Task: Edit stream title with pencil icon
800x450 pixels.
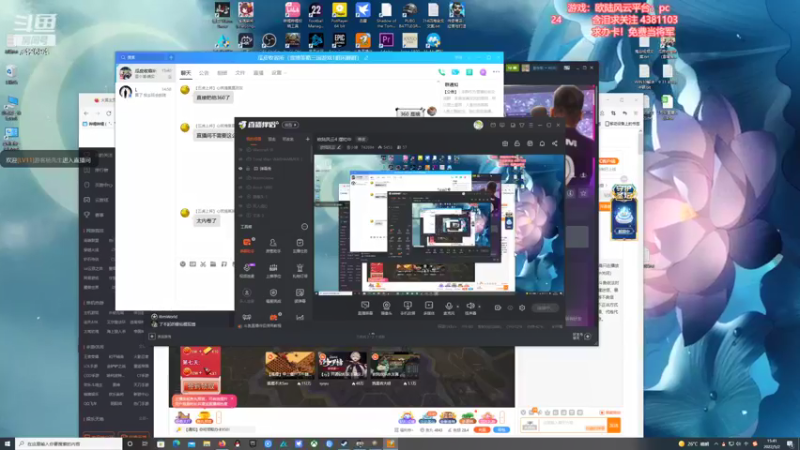Action: (339, 147)
